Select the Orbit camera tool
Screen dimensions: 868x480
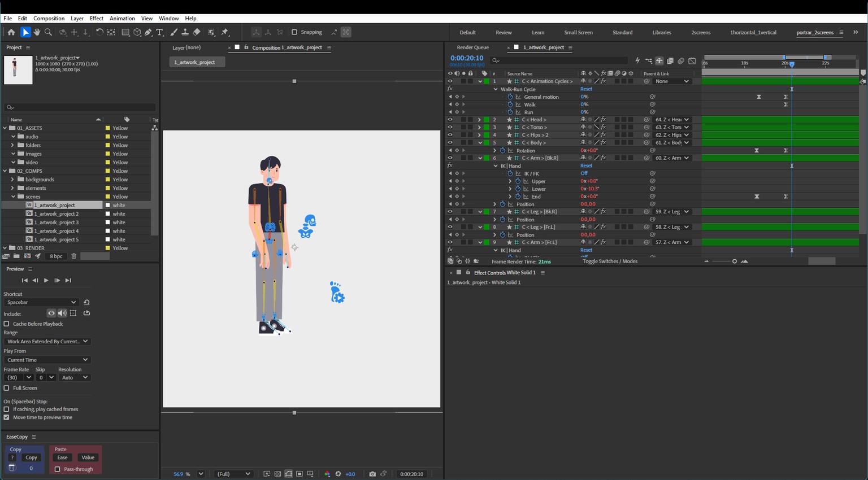pyautogui.click(x=63, y=32)
